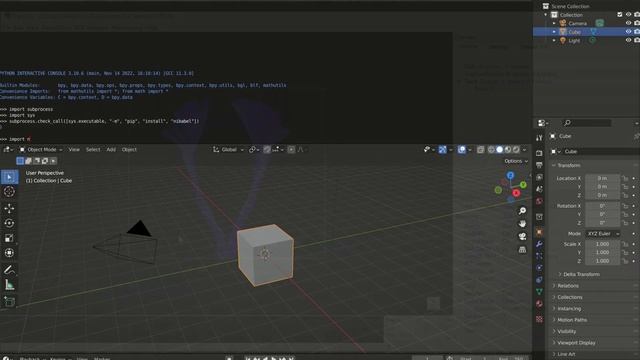The height and width of the screenshot is (360, 640).
Task: Open the XYZ Euler rotation mode dropdown
Action: point(603,234)
